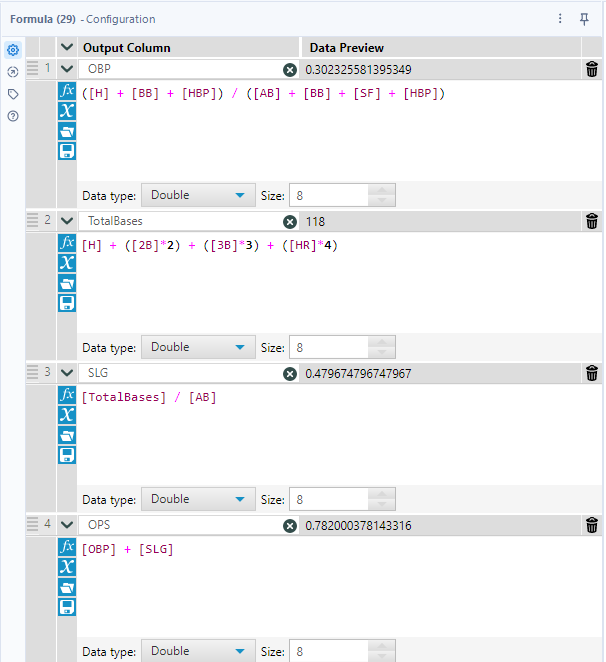This screenshot has width=606, height=662.
Task: Save the OPS expression
Action: (x=67, y=606)
